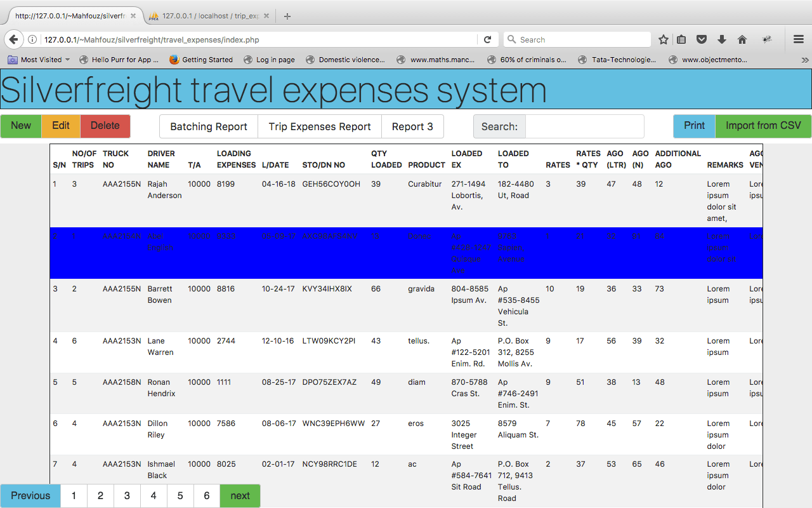Open the Downloads panel
This screenshot has width=812, height=508.
721,39
